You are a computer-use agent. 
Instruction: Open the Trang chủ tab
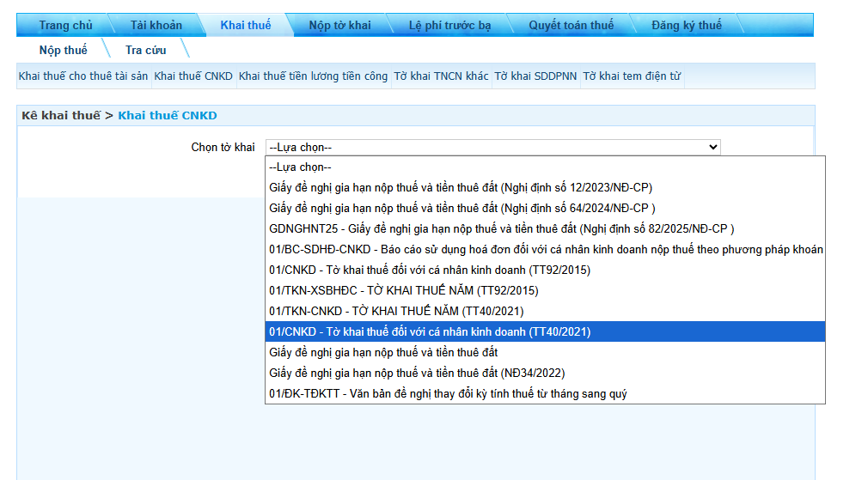click(x=65, y=25)
